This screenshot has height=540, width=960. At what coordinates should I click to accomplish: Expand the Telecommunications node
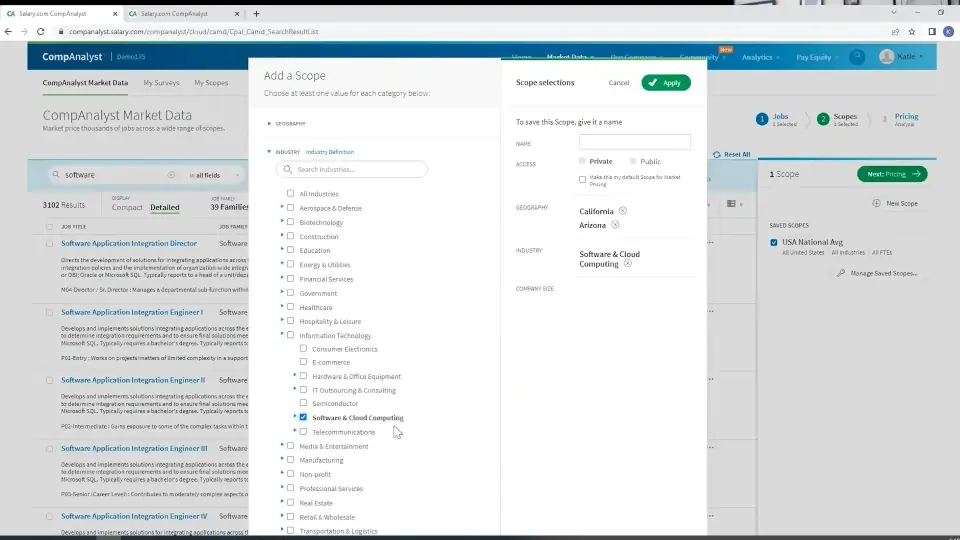294,430
